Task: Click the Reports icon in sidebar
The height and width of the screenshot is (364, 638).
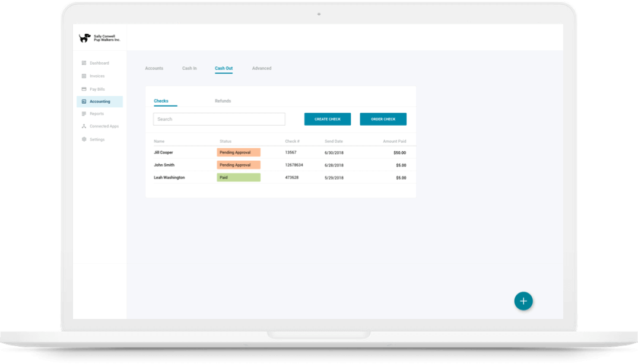Action: [x=84, y=114]
